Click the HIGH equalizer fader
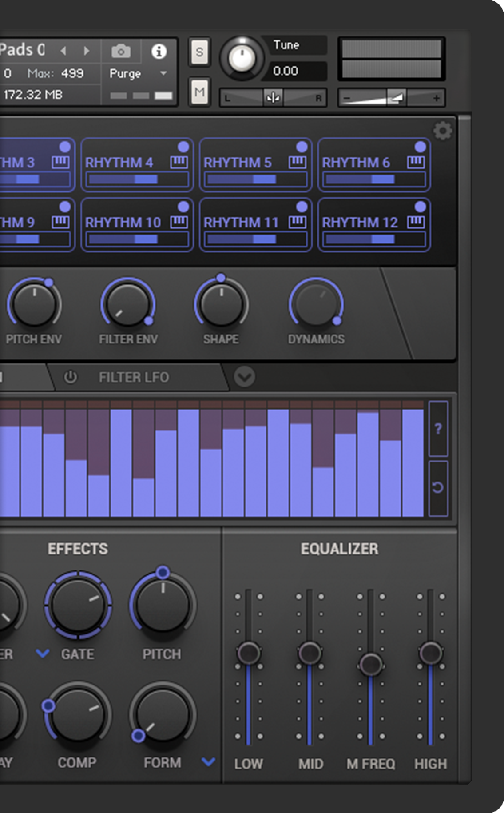 431,653
